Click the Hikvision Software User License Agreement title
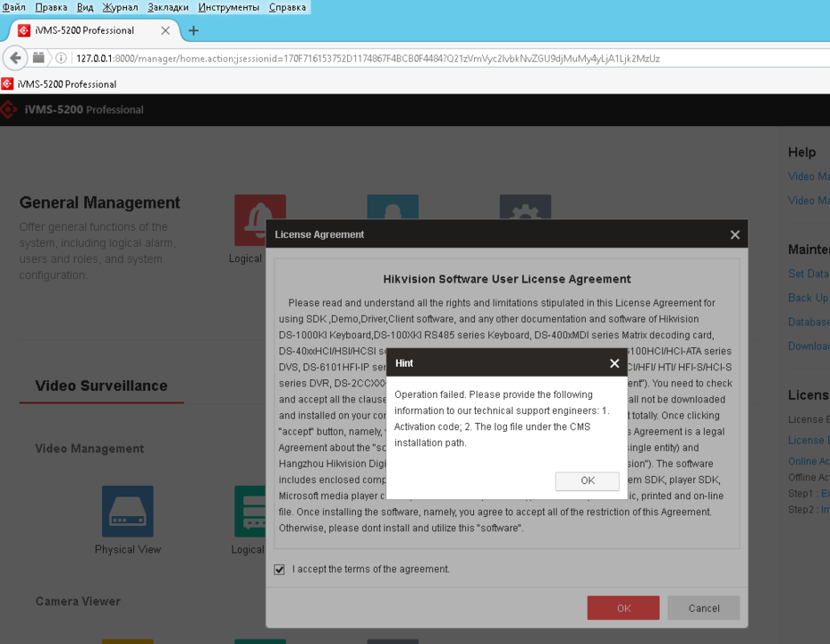 (506, 279)
